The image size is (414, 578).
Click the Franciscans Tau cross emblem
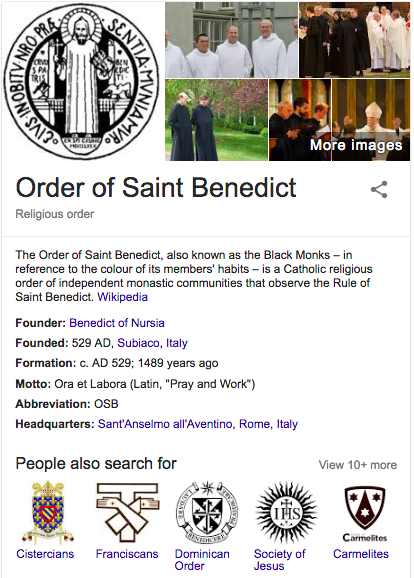[128, 512]
